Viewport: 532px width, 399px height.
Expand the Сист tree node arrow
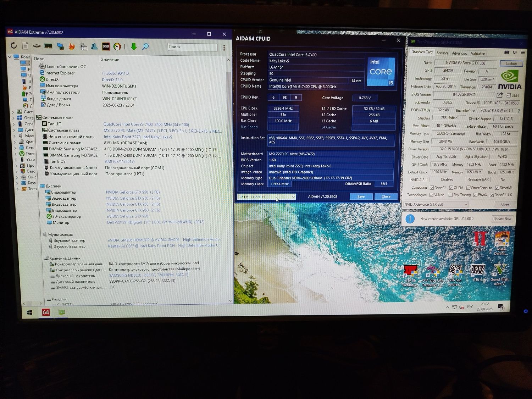point(13,112)
